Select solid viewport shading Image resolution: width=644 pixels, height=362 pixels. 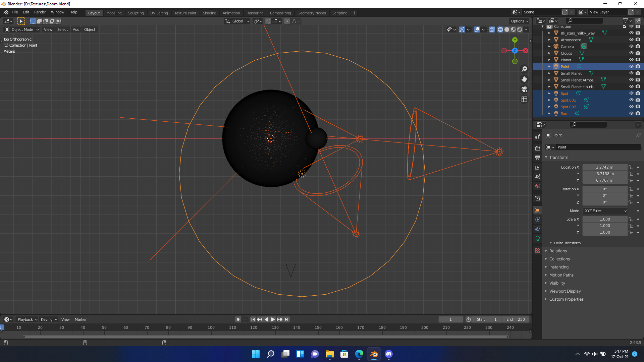pos(507,29)
